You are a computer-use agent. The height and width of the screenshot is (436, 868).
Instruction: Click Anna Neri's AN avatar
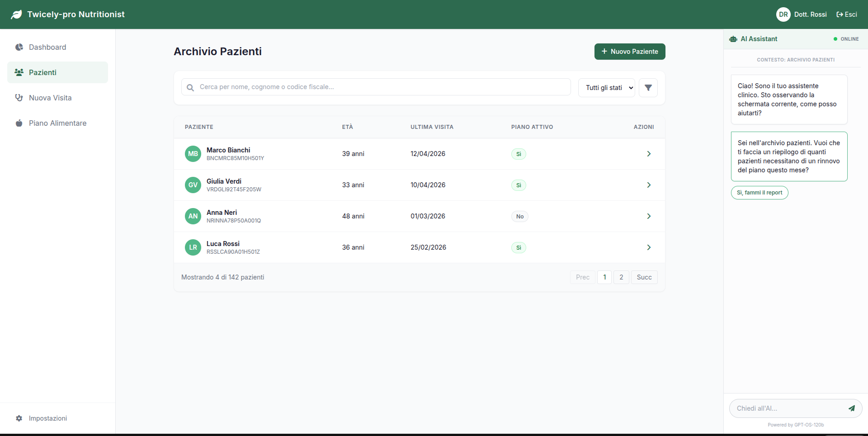(x=193, y=216)
